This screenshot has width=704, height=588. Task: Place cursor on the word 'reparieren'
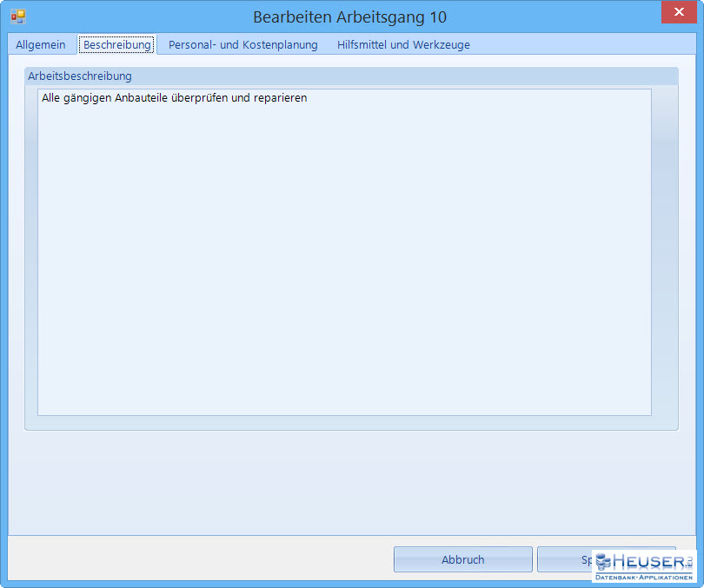coord(280,98)
